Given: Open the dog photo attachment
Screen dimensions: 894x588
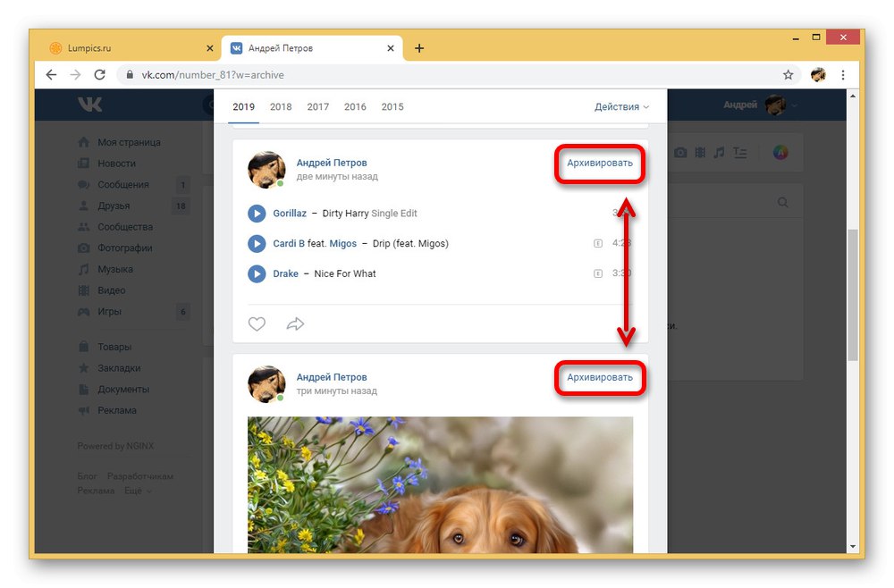Looking at the screenshot, I should point(440,484).
